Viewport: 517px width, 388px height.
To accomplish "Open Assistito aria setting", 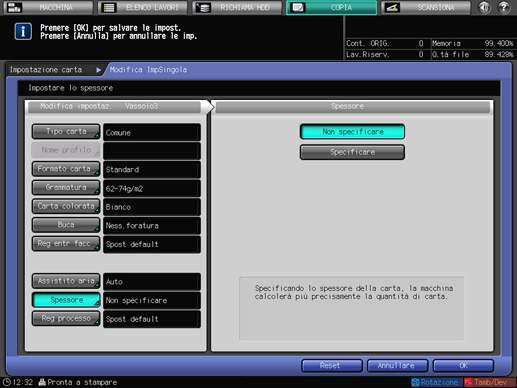I will coord(66,281).
